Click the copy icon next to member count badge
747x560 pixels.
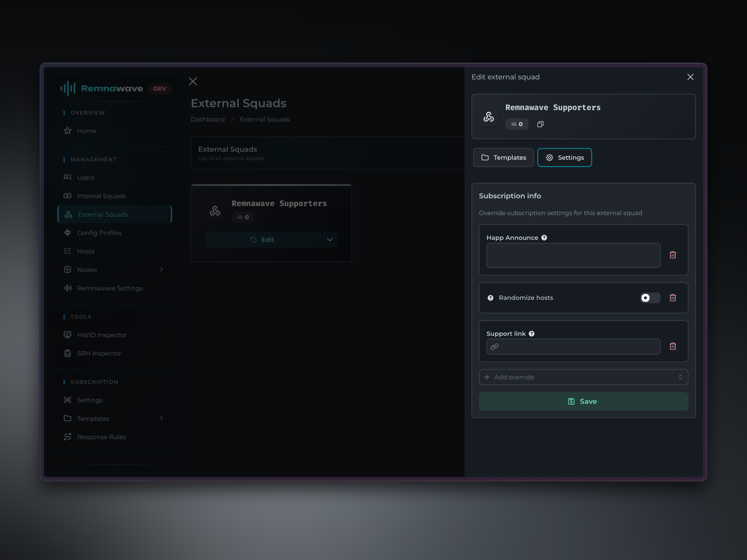(x=540, y=124)
